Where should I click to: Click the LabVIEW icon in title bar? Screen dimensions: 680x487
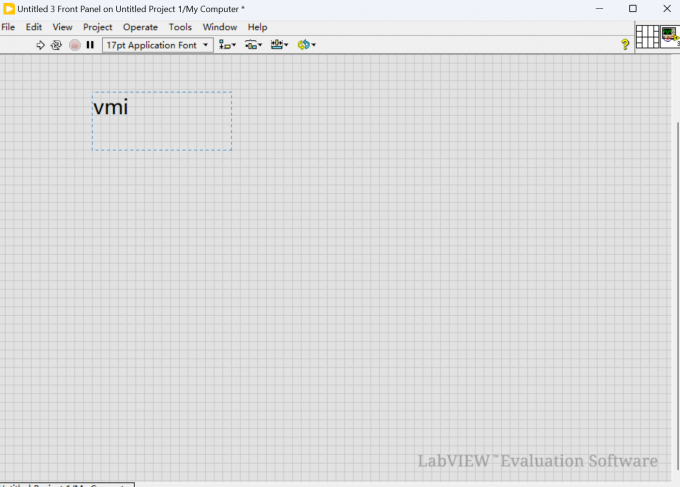tap(9, 9)
